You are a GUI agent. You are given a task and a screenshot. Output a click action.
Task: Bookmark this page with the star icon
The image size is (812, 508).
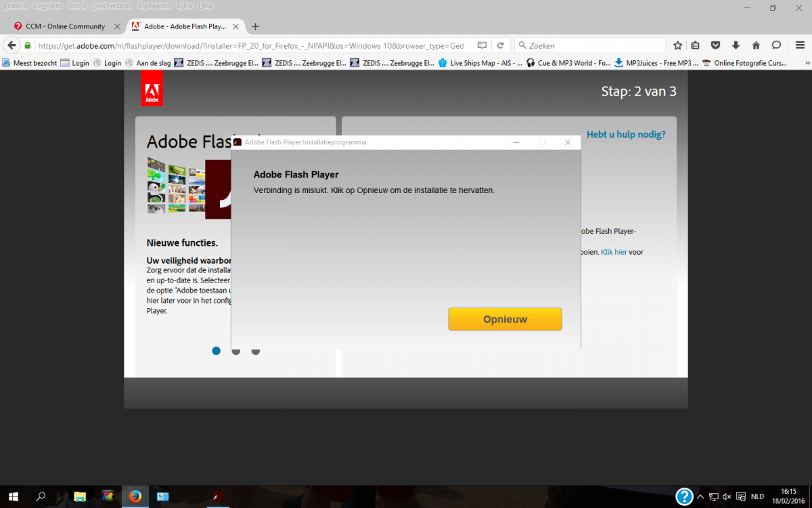[678, 45]
